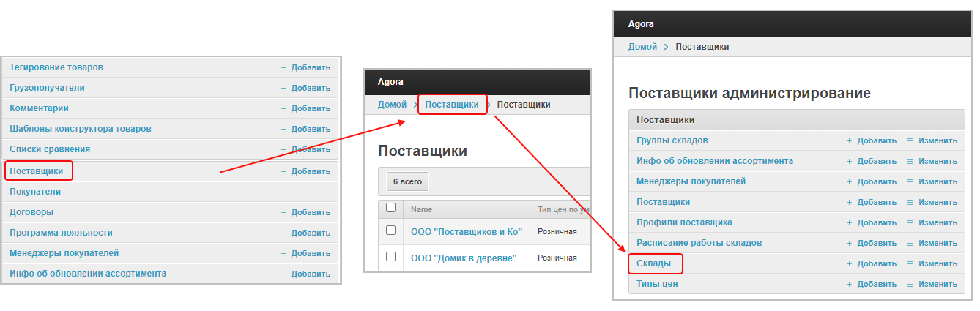
Task: Open Поставщики in the left admin list
Action: click(x=41, y=171)
